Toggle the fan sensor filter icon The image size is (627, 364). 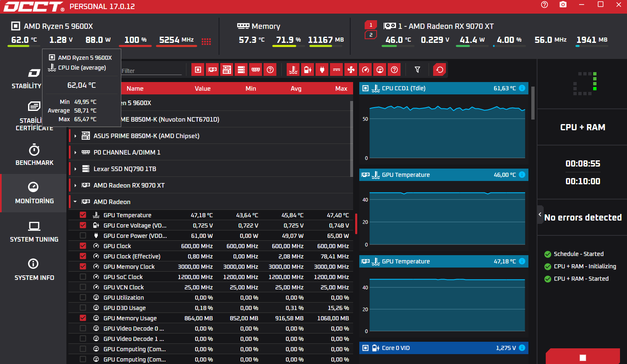pos(351,70)
